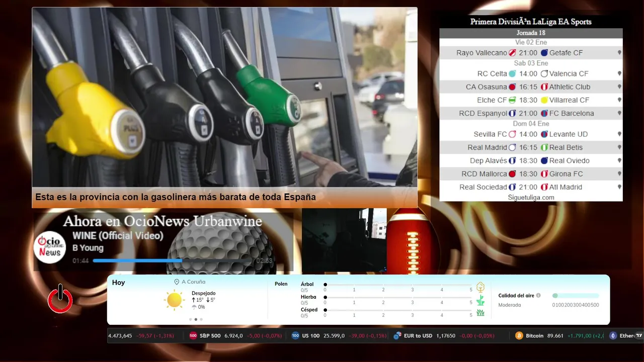Click the WINE (Official Video) song title
The width and height of the screenshot is (644, 362).
[118, 236]
